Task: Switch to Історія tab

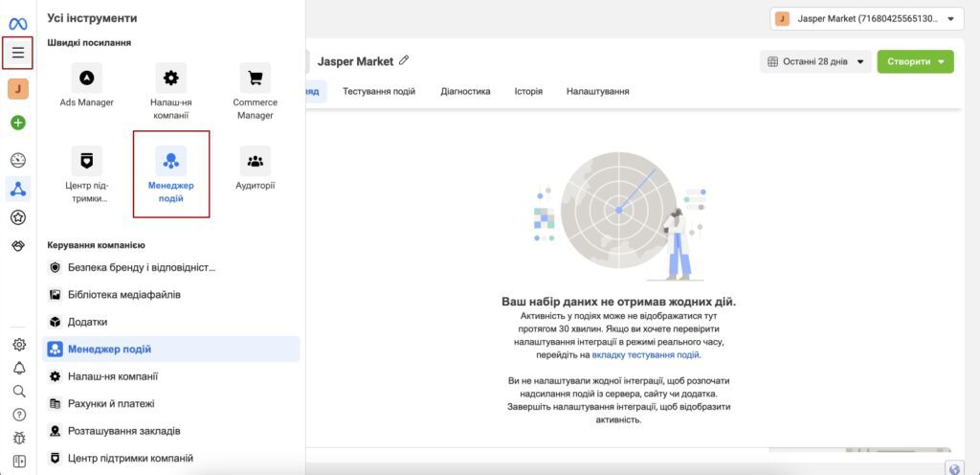Action: 528,91
